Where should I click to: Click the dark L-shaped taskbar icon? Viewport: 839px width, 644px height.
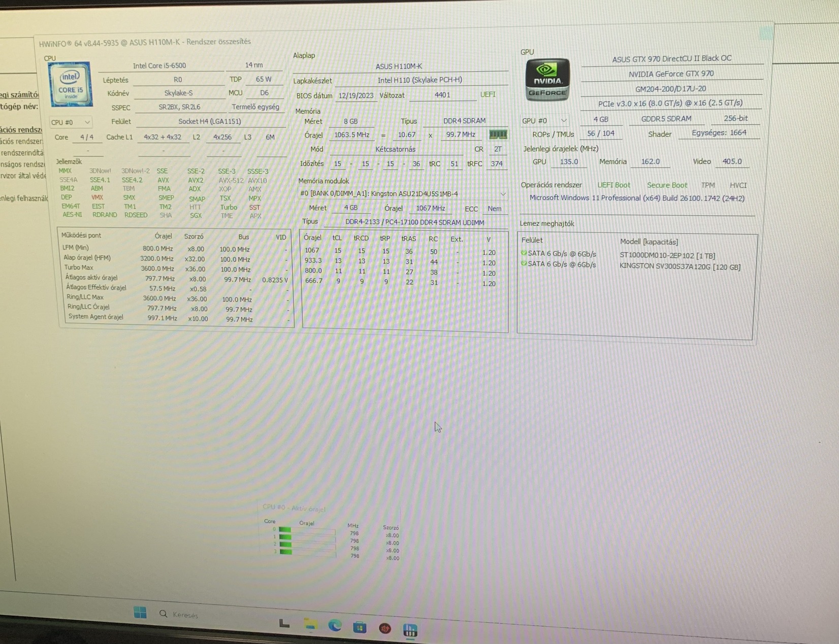(x=284, y=623)
